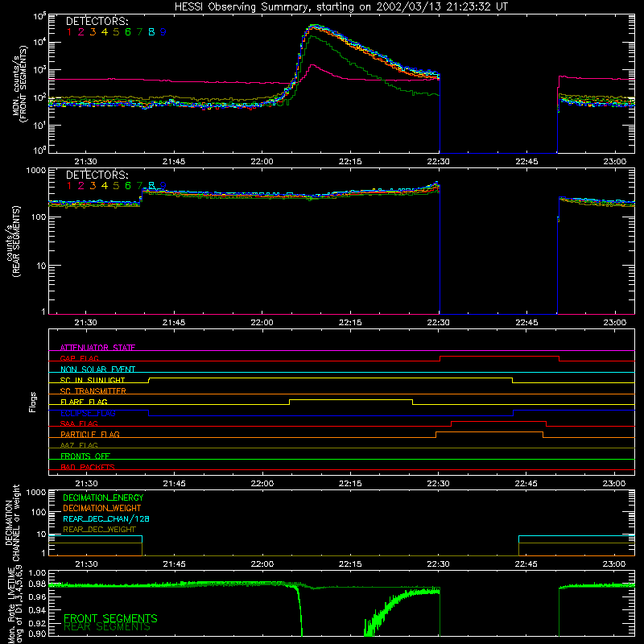Click the FLARE_FLAG label
The width and height of the screenshot is (644, 644).
point(84,402)
